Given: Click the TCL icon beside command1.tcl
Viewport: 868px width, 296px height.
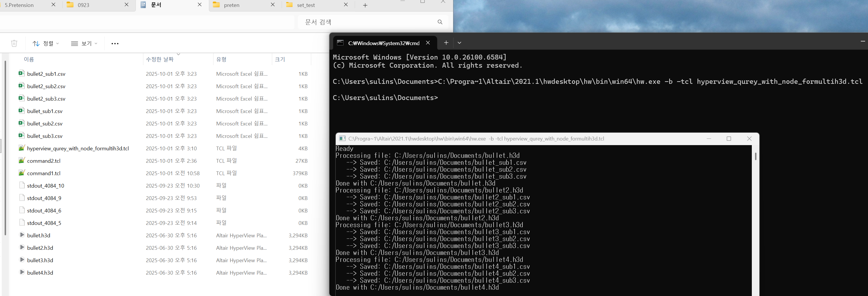Looking at the screenshot, I should (x=22, y=173).
